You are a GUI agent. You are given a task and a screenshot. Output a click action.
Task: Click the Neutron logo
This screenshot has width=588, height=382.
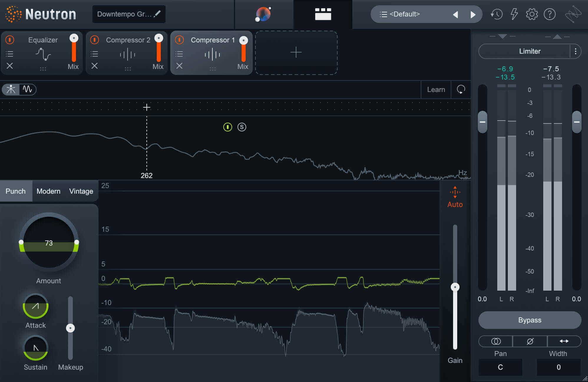click(41, 14)
